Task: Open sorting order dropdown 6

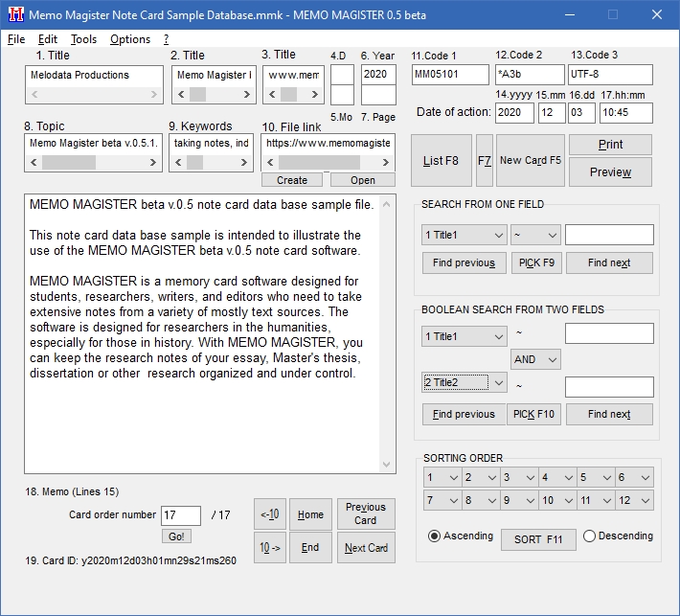Action: click(634, 477)
